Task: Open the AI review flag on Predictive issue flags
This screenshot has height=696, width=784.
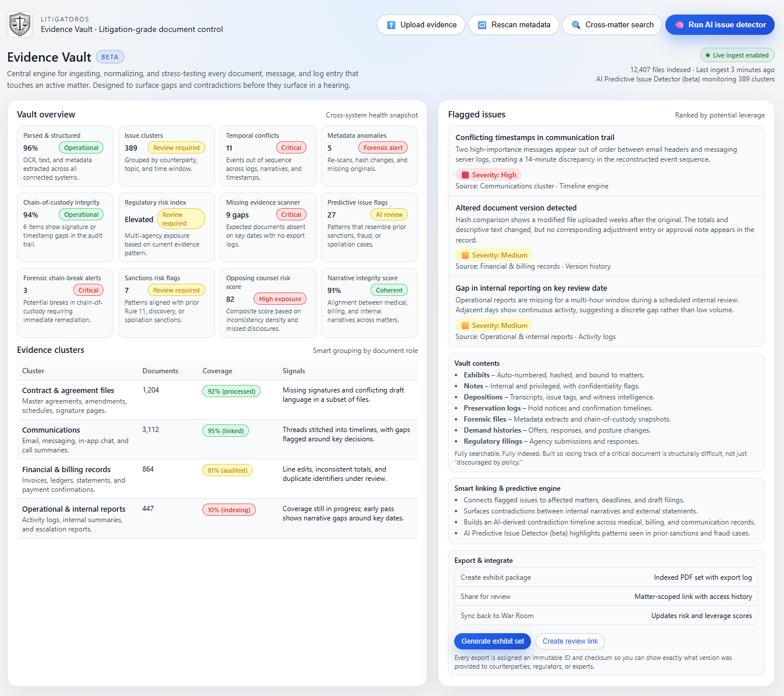Action: (x=389, y=214)
